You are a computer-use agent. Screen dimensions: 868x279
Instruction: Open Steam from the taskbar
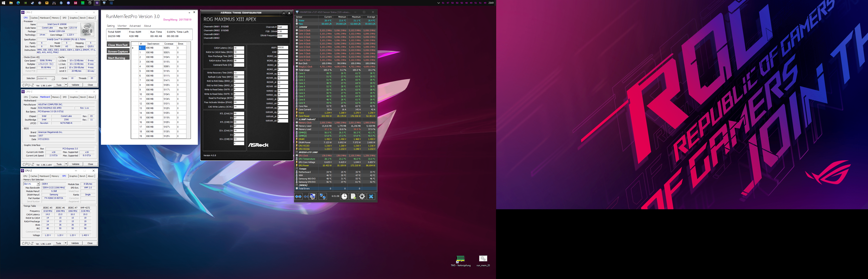point(32,3)
